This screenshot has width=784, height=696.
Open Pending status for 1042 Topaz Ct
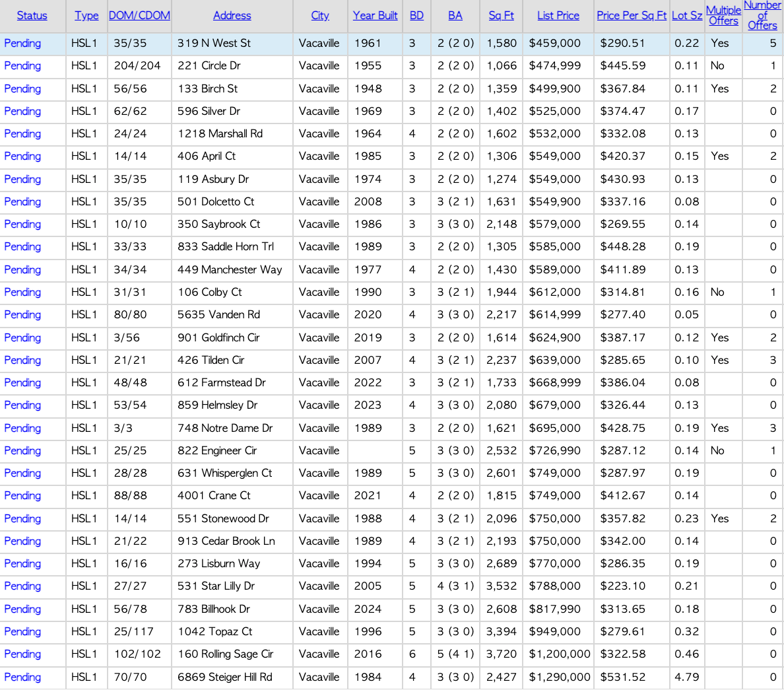[x=22, y=632]
